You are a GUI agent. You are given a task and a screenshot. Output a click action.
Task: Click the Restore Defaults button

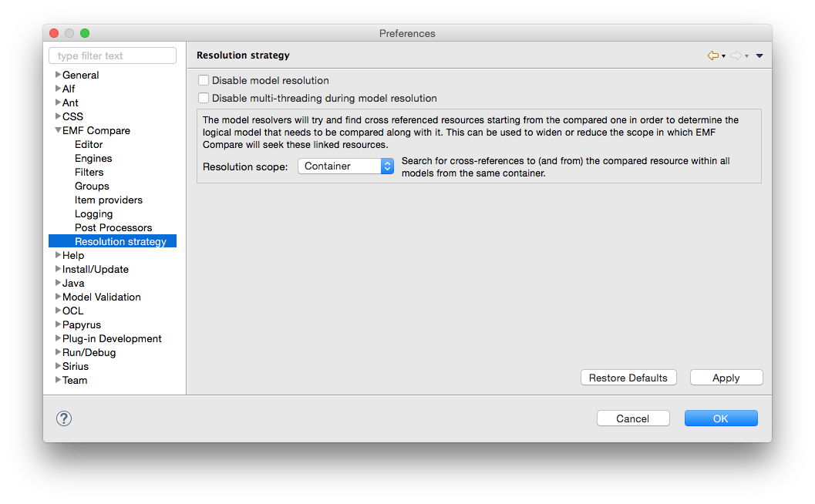tap(628, 378)
